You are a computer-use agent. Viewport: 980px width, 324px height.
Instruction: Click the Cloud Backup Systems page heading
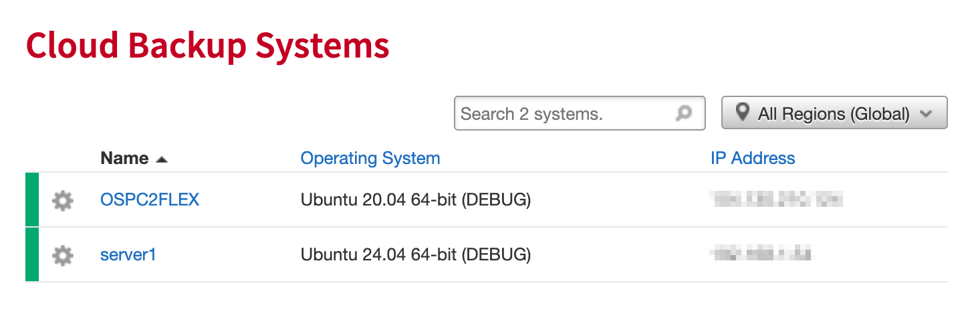(x=208, y=46)
